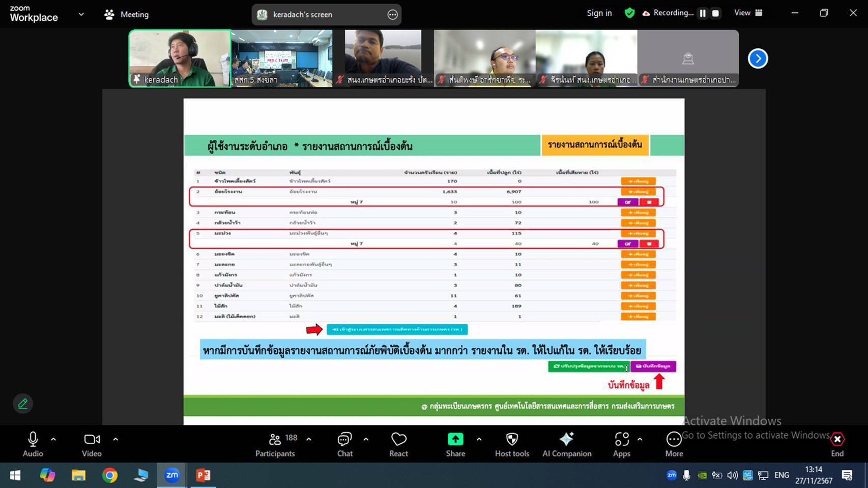The image size is (868, 488).
Task: Click the red End meeting button
Action: [x=837, y=444]
